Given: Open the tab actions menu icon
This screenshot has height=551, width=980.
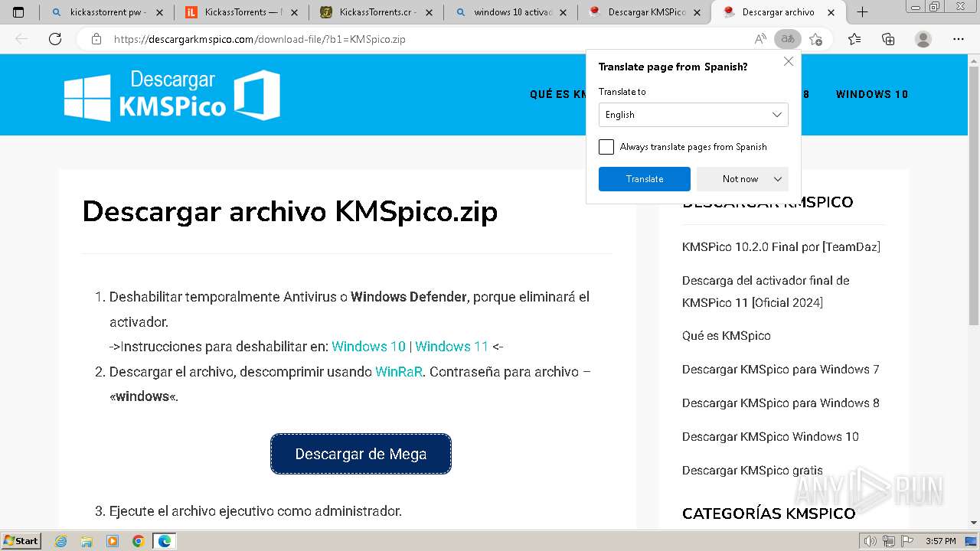Looking at the screenshot, I should pos(19,12).
